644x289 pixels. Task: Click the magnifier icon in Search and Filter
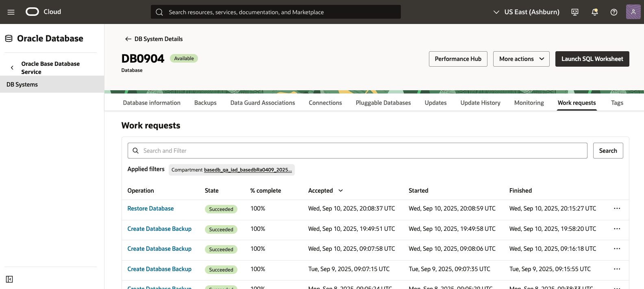136,151
